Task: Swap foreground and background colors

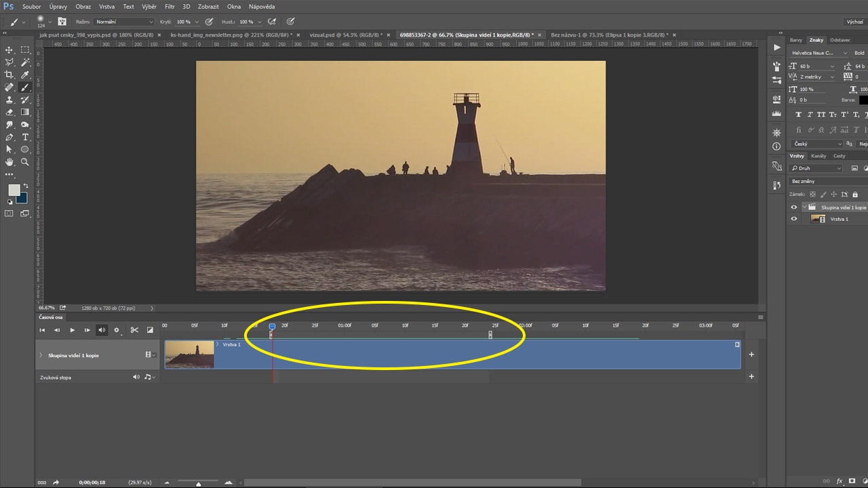Action: click(26, 186)
